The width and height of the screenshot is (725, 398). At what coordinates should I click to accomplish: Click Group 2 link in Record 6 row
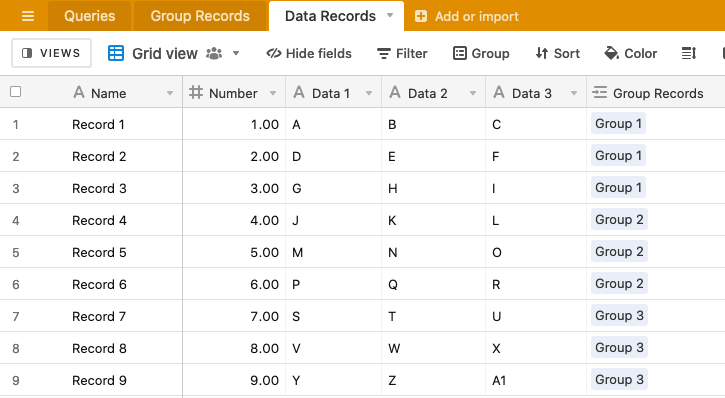tap(619, 283)
